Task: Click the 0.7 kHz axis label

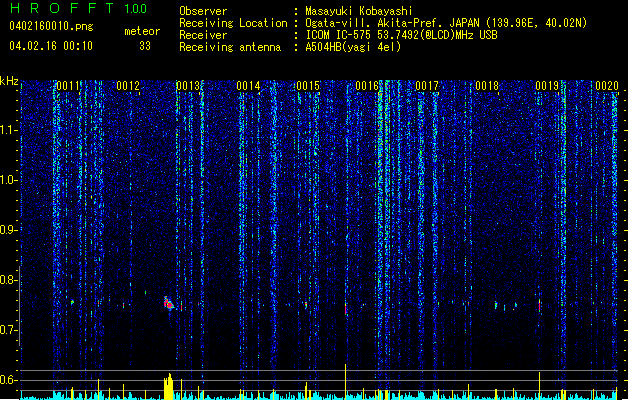Action: 9,330
